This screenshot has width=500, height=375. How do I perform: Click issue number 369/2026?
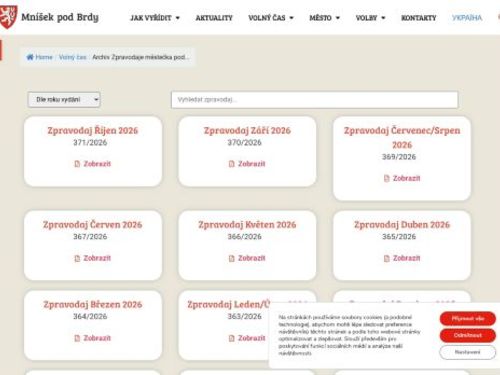tap(399, 157)
